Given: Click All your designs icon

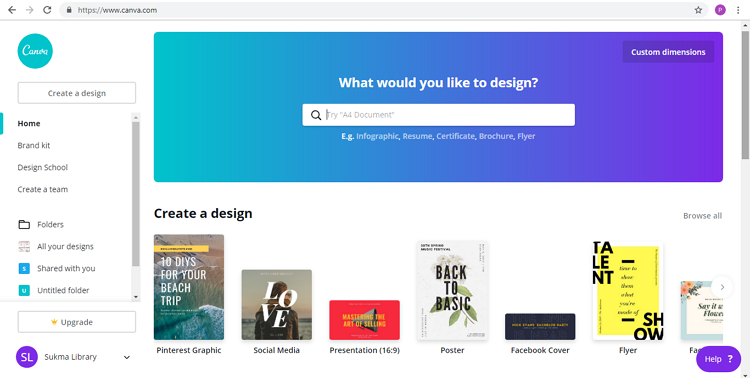Looking at the screenshot, I should coord(24,246).
